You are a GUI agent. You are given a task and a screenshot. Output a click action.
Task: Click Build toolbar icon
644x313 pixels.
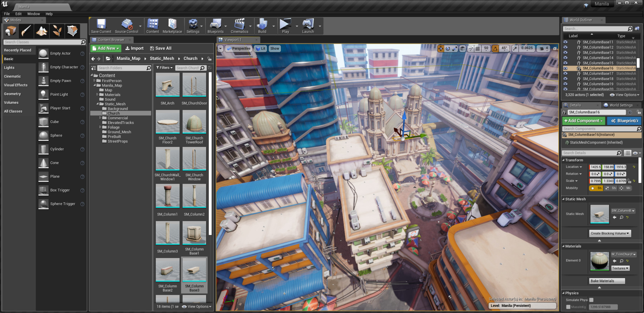(262, 26)
